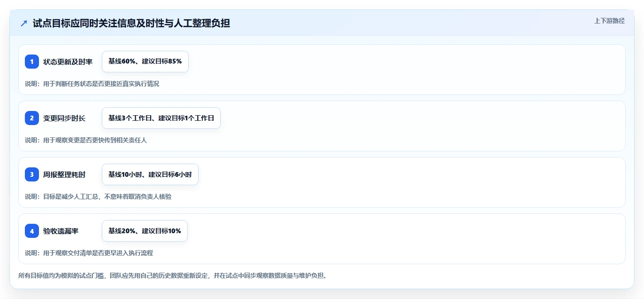Select the metric title 周报整理耗时
Image resolution: width=644 pixels, height=299 pixels.
64,174
